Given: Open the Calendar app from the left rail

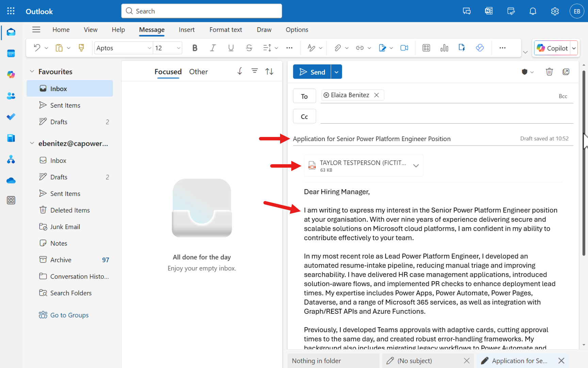Looking at the screenshot, I should tap(11, 53).
